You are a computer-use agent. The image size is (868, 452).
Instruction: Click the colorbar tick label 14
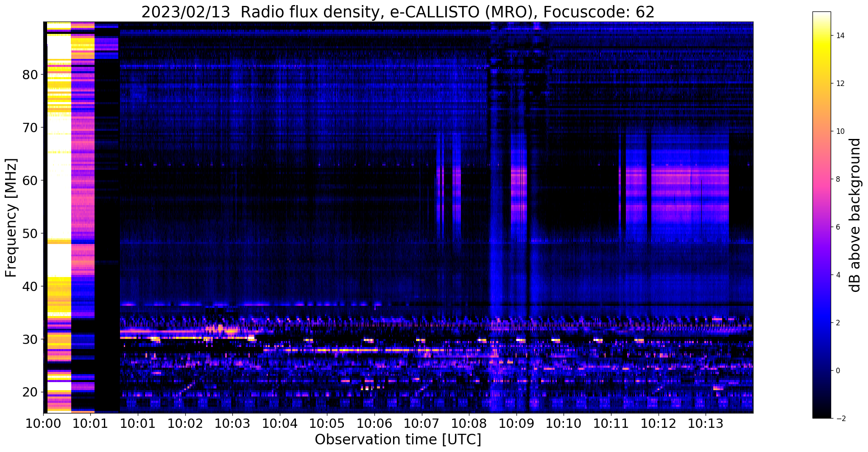[x=840, y=36]
